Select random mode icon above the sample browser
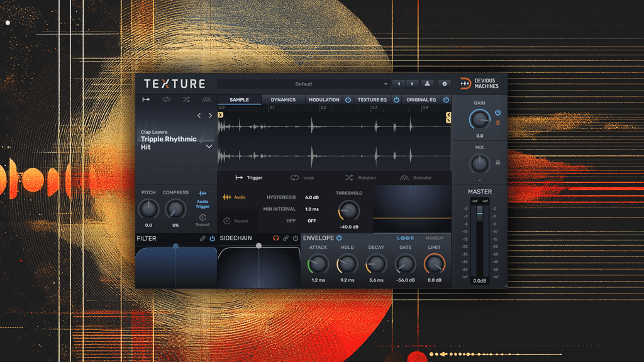 tap(186, 99)
